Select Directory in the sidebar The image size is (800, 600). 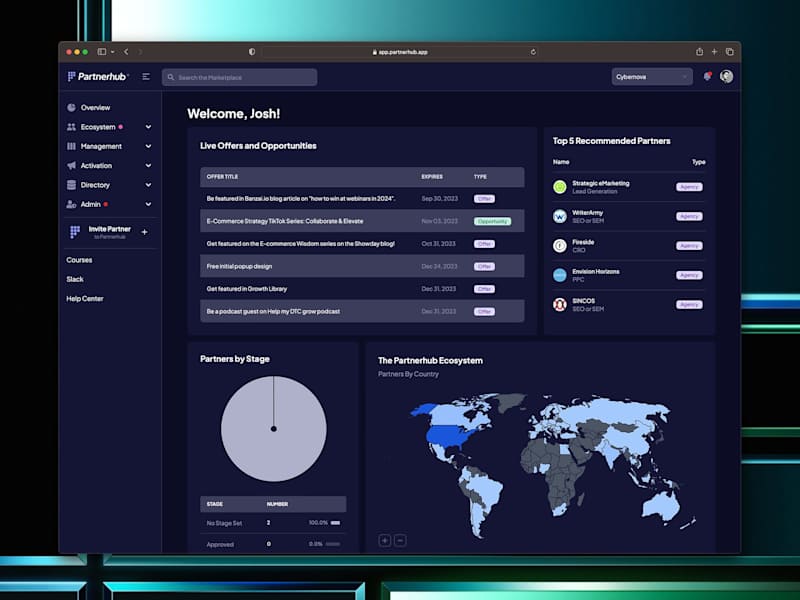tap(95, 185)
